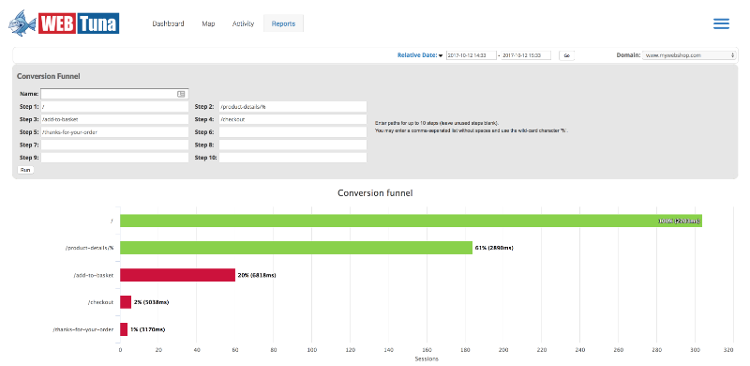Click the Step 3 add-to-basket field
This screenshot has width=750, height=366.
pyautogui.click(x=114, y=119)
